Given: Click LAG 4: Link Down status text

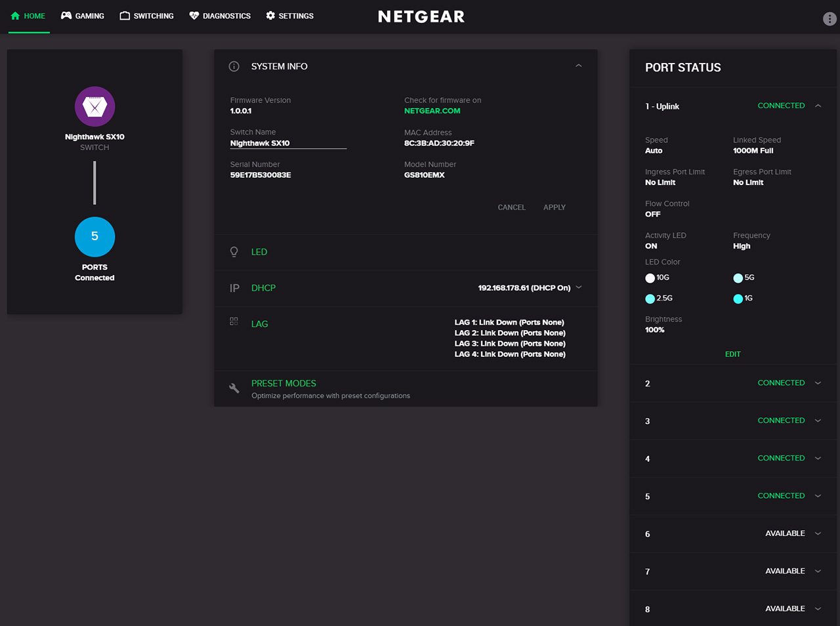Looking at the screenshot, I should [x=510, y=354].
